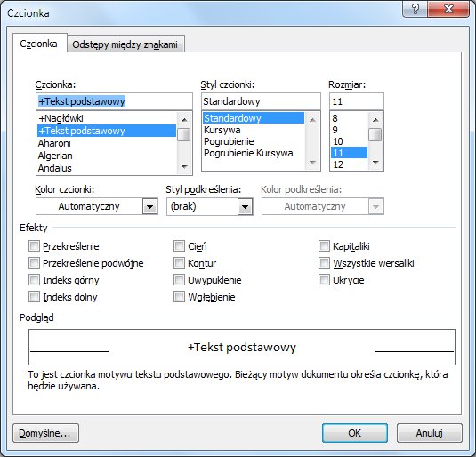Enable the Przekreślenie checkbox
Screen dimensions: 476x457
point(34,245)
